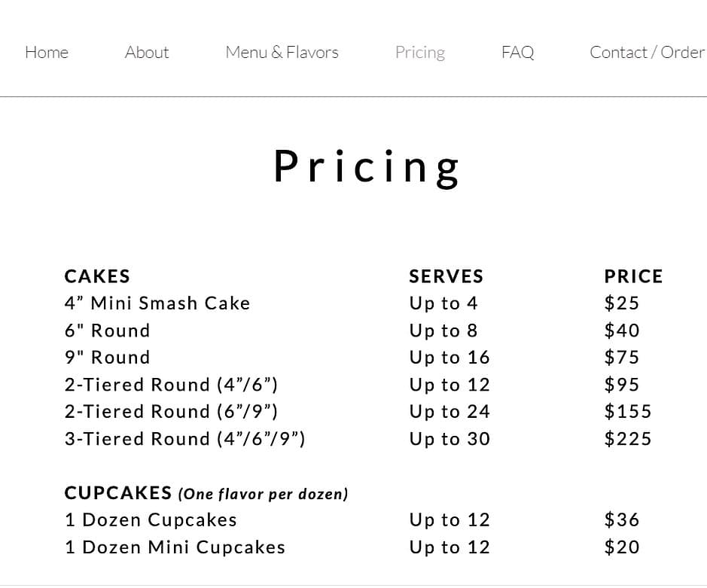Select the 6" Round cake row
Viewport: 707px width, 588px height.
106,330
